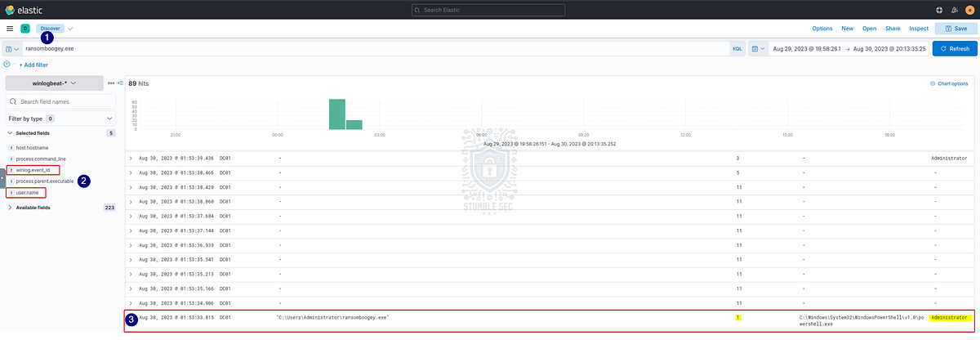Change the winlogbeat-* index pattern
This screenshot has height=340, width=980.
tap(54, 83)
